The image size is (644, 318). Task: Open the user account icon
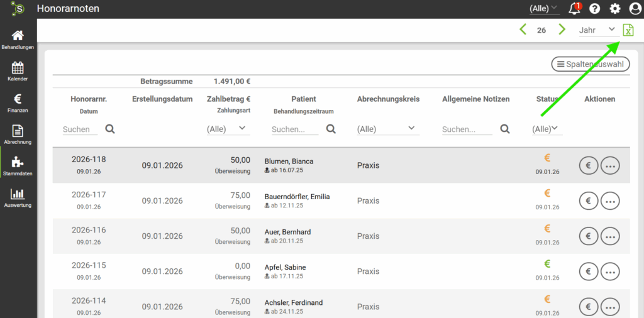[635, 9]
